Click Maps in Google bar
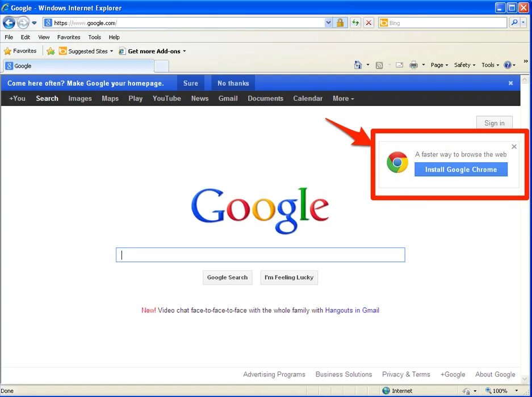 pyautogui.click(x=110, y=98)
